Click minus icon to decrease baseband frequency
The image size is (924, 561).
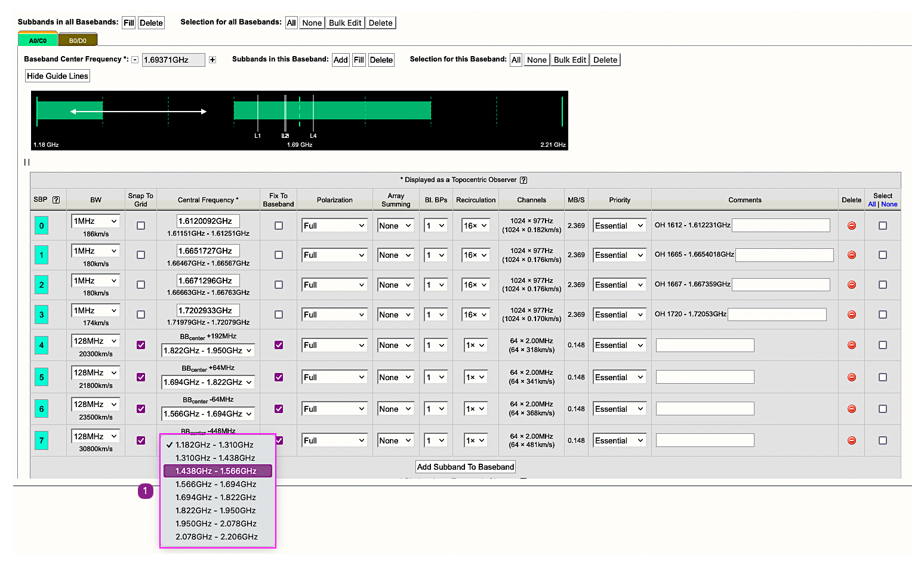[x=135, y=60]
